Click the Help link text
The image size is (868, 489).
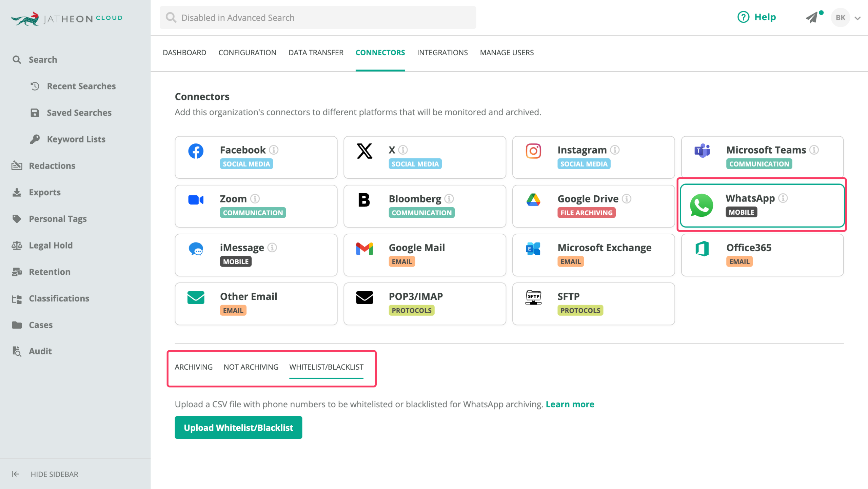point(765,17)
